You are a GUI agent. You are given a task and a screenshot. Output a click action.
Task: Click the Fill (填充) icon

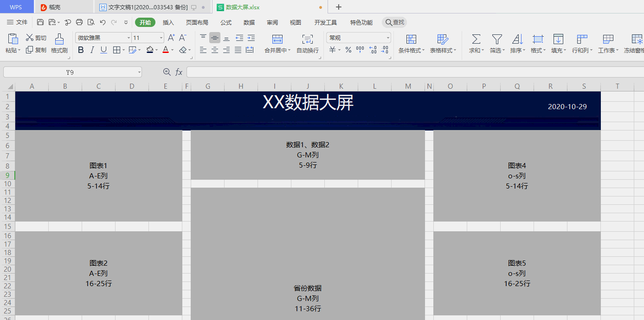(558, 39)
